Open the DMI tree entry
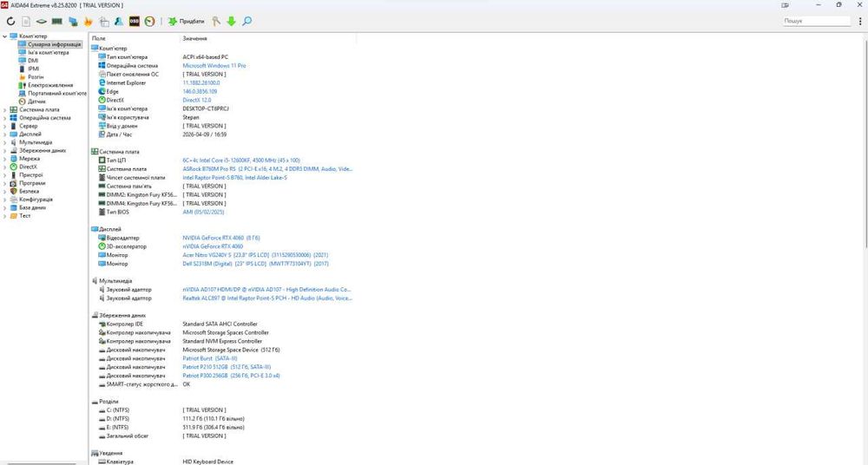The image size is (868, 465). pos(33,61)
